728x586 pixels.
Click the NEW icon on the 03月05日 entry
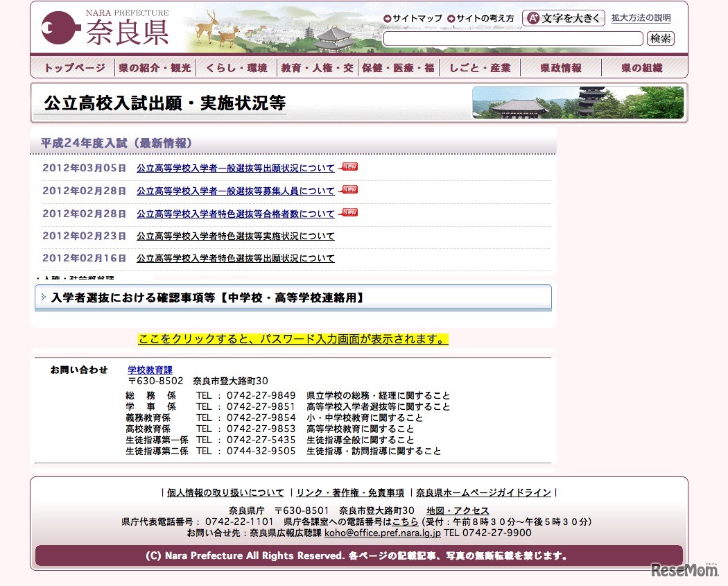[348, 166]
